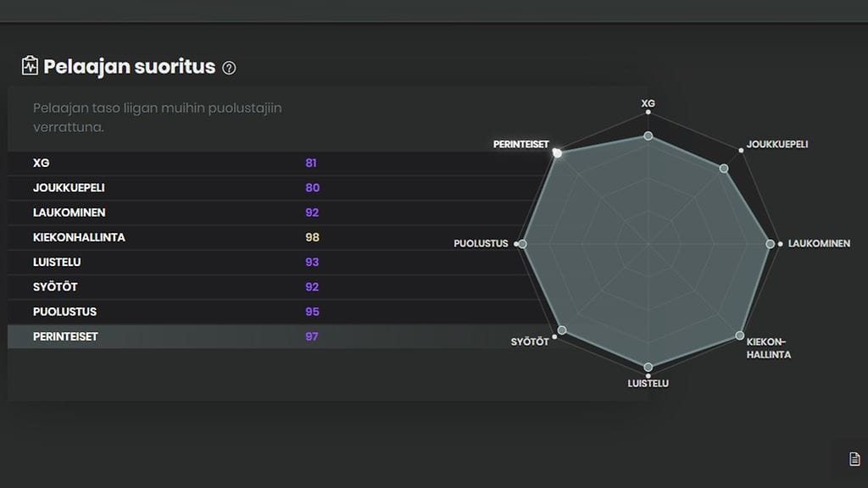The image size is (868, 488).
Task: Click the JOUKKUEPELI radar chart label
Action: [777, 144]
